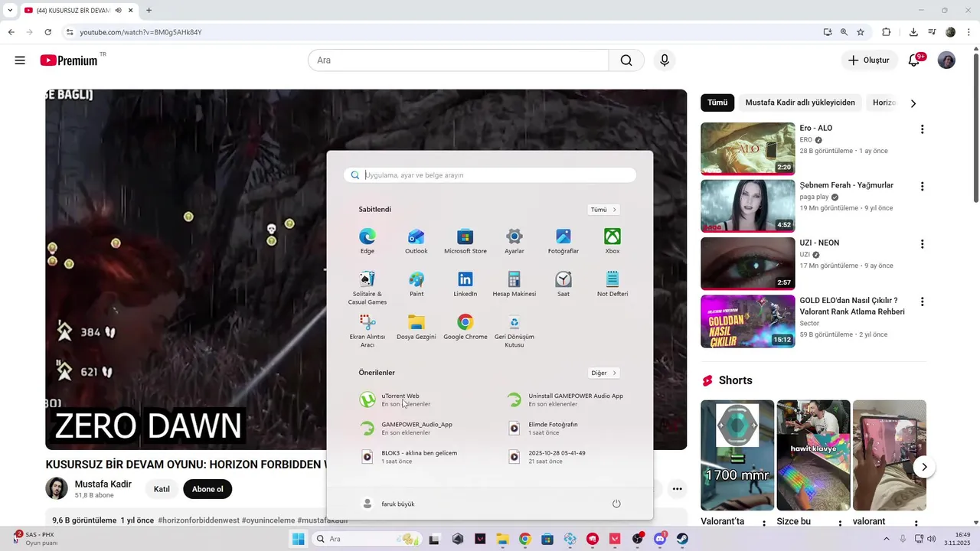The width and height of the screenshot is (980, 551).
Task: Open Chrome downloads icon
Action: point(913,32)
